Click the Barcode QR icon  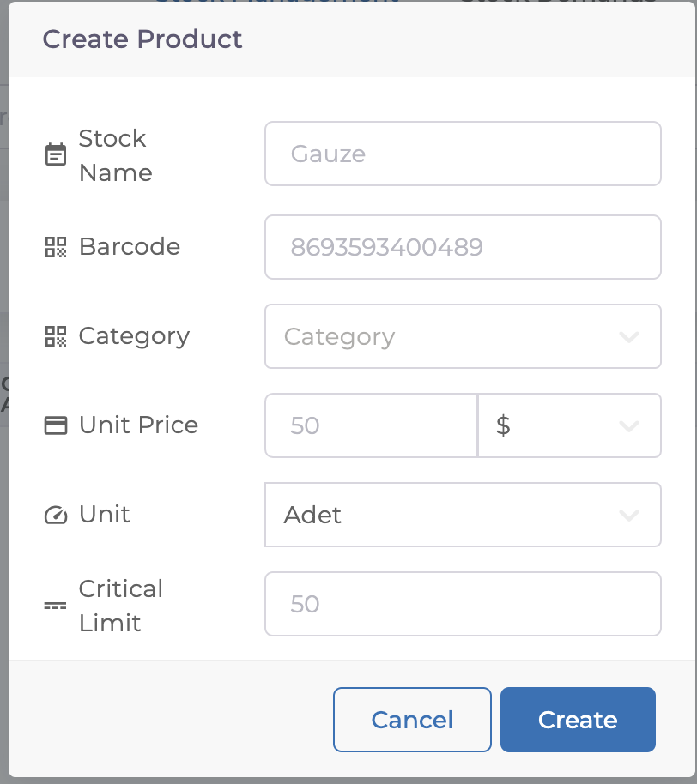[56, 247]
